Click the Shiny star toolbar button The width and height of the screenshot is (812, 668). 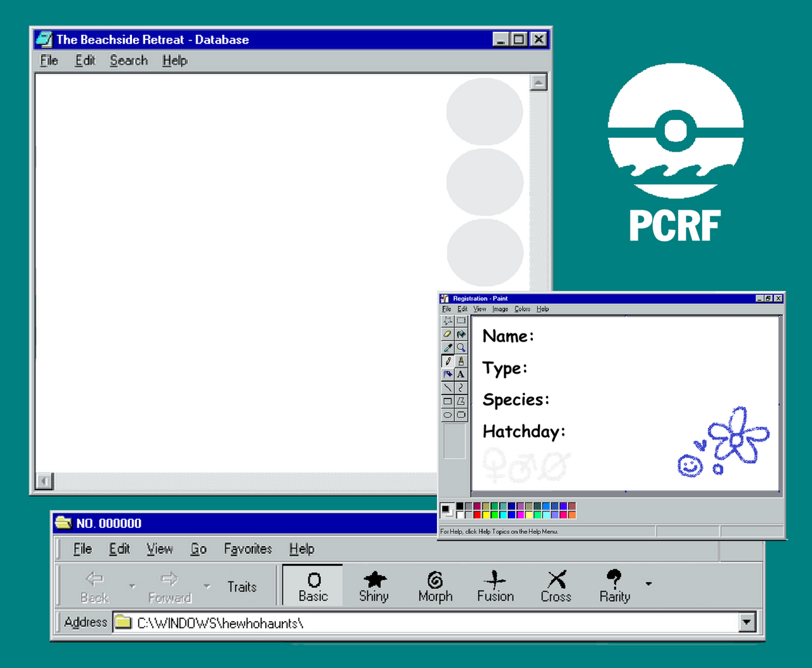(374, 586)
